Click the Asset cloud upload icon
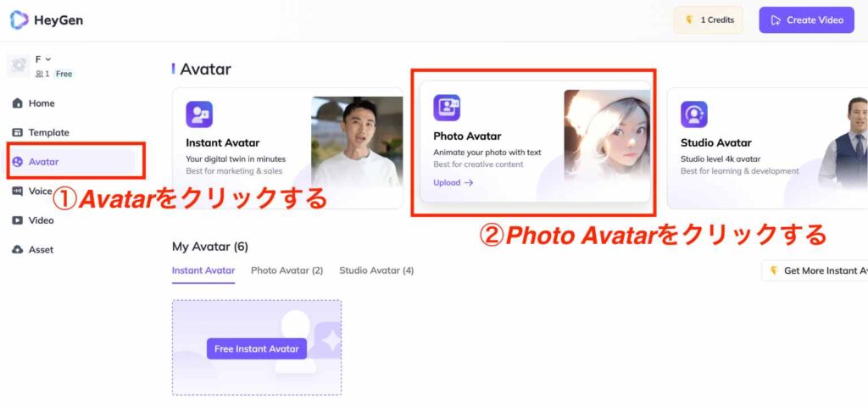This screenshot has width=868, height=406. click(18, 250)
